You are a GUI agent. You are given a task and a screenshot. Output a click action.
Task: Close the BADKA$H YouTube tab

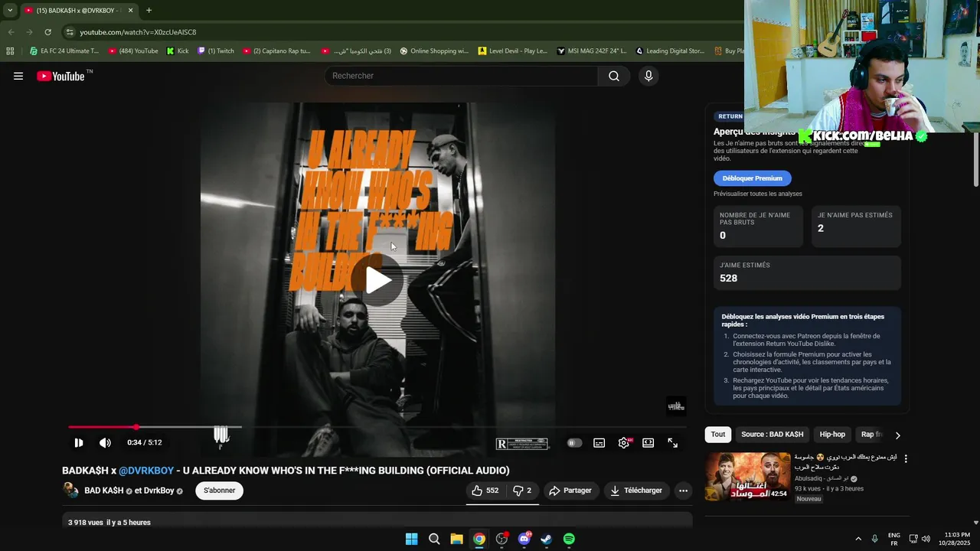click(x=130, y=10)
